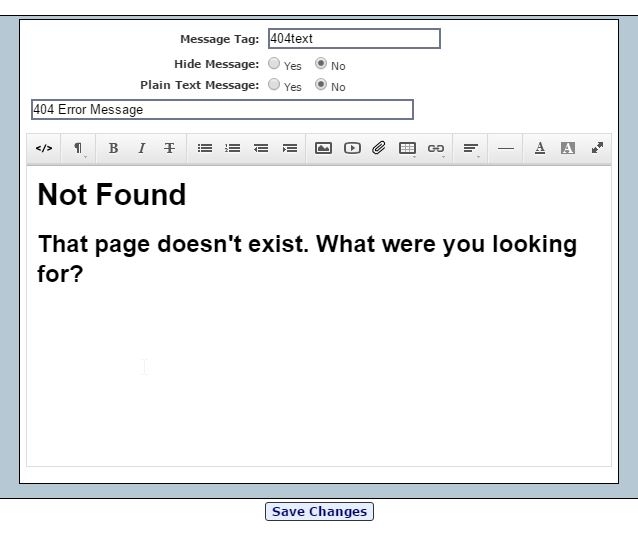638x547 pixels.
Task: Choose font color
Action: coord(540,148)
